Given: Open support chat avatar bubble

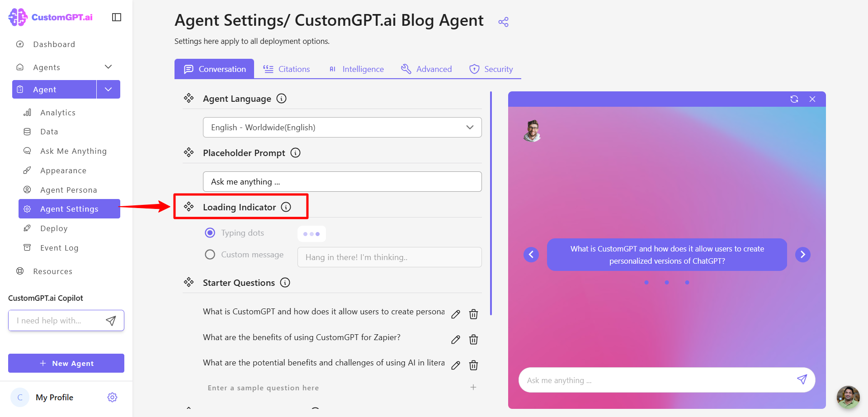Looking at the screenshot, I should coord(848,397).
